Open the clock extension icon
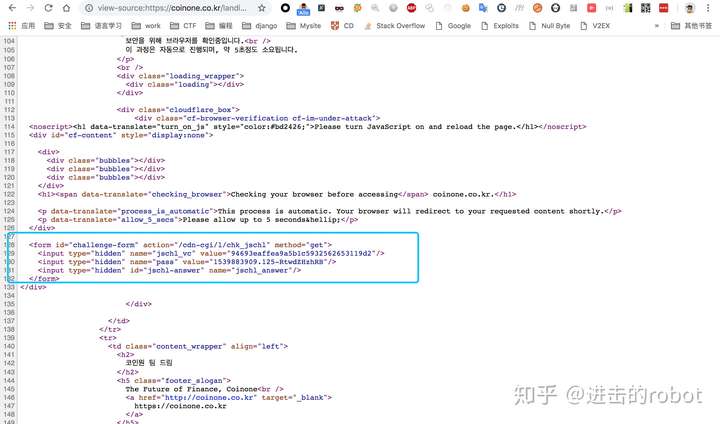Viewport: 720px width, 424px height. point(501,8)
